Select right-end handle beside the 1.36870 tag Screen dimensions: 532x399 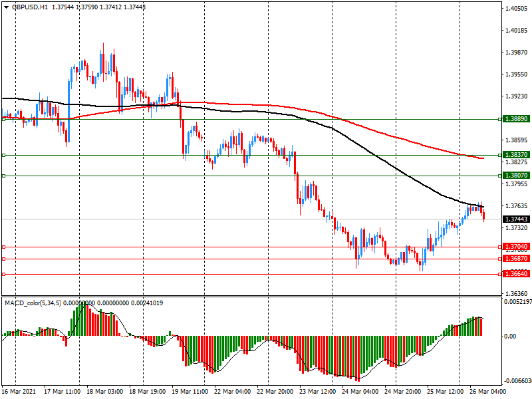click(x=500, y=259)
